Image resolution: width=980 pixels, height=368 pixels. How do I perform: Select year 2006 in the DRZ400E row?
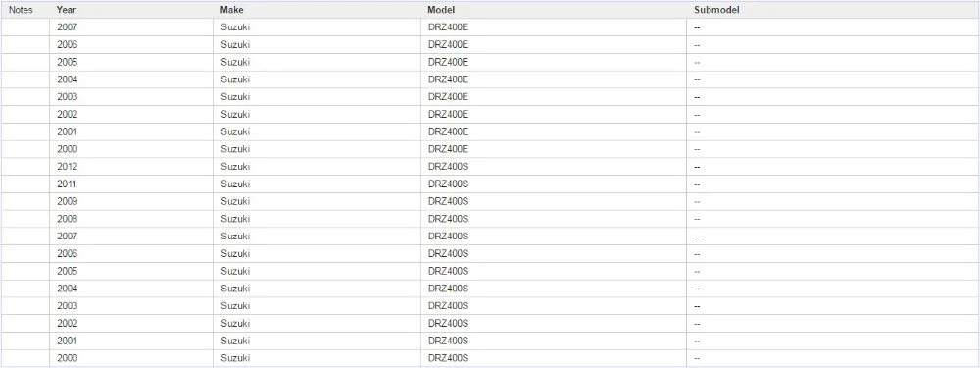coord(67,45)
